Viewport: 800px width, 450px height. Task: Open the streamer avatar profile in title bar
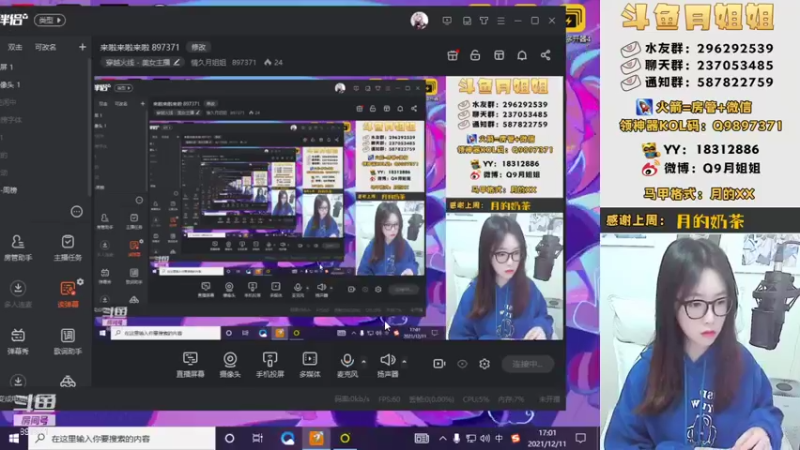(x=419, y=20)
